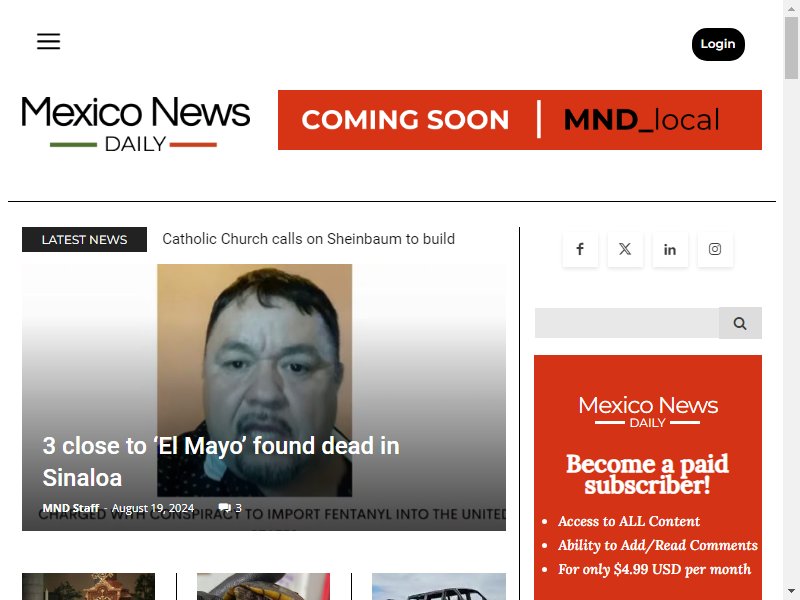This screenshot has height=600, width=800.
Task: Open the X (Twitter) profile icon
Action: (x=625, y=249)
